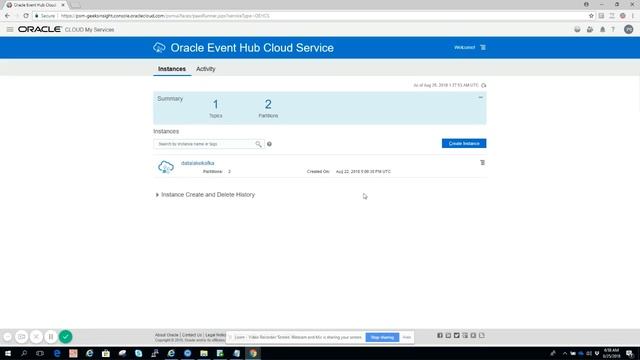
Task: Click the datalakekafka cloud instance icon
Action: [x=166, y=167]
